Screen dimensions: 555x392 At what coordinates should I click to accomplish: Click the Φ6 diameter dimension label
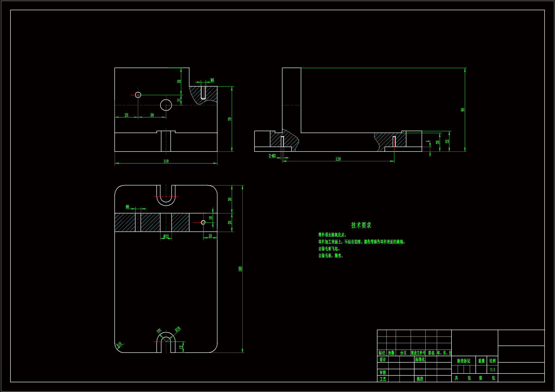pos(127,207)
